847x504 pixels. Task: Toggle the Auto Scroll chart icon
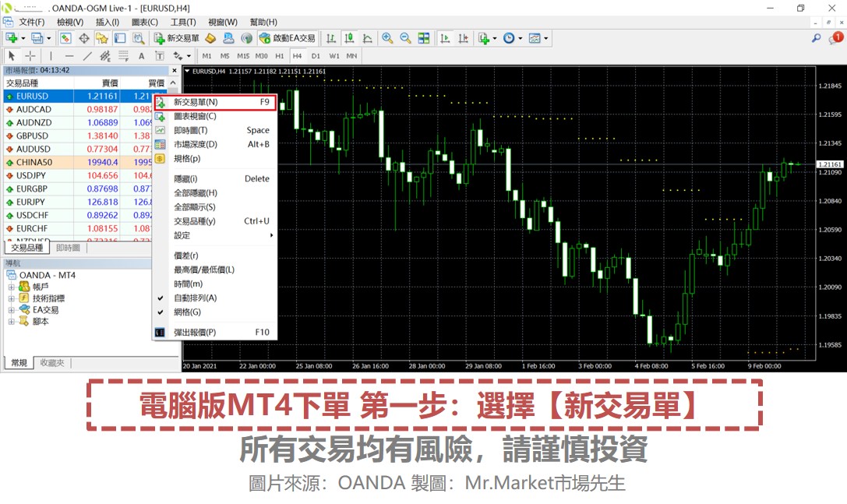[445, 38]
